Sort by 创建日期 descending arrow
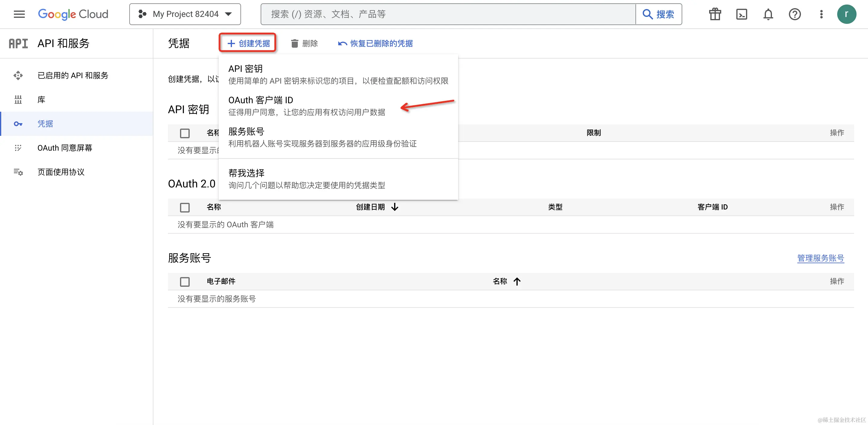 tap(394, 207)
